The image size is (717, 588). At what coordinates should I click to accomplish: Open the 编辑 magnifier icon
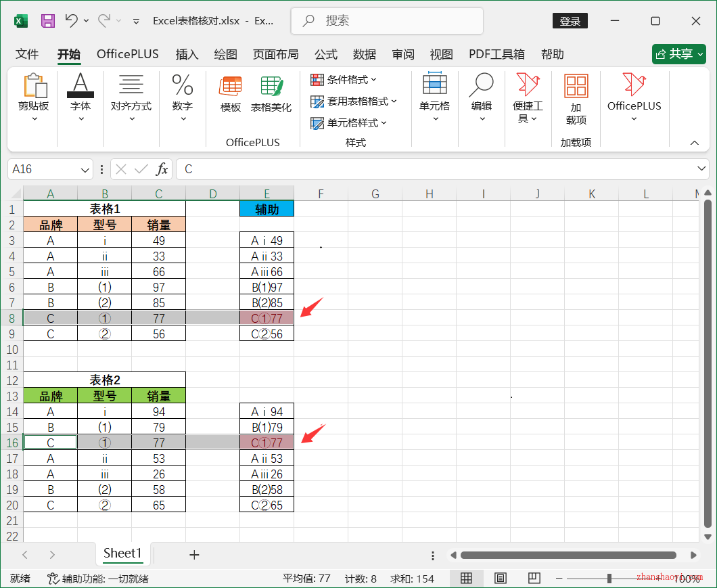tap(482, 85)
